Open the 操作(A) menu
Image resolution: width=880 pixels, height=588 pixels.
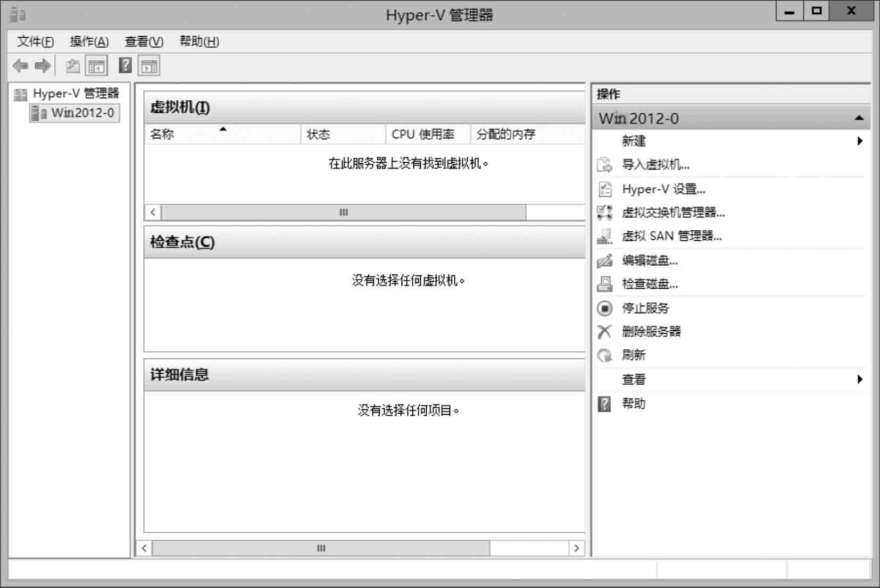point(89,41)
